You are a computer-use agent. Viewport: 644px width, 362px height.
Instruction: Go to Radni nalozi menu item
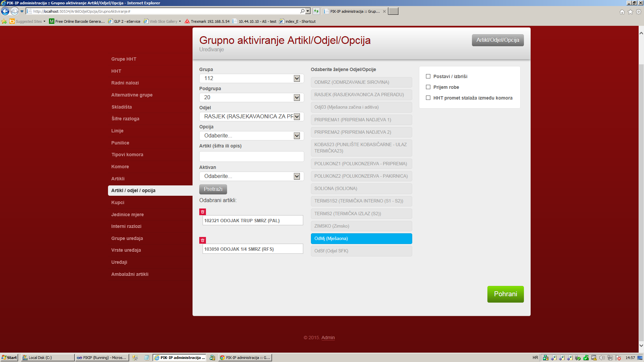point(125,83)
